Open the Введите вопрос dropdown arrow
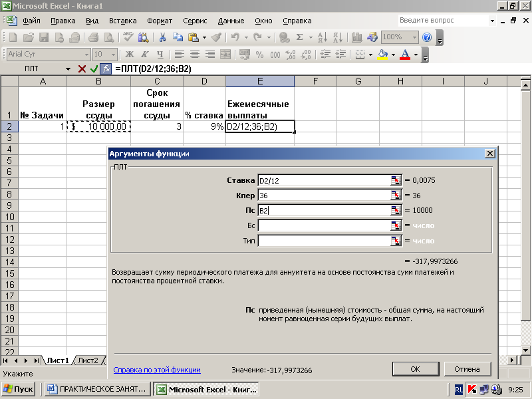Viewport: 532px width, 399px height. click(x=492, y=21)
